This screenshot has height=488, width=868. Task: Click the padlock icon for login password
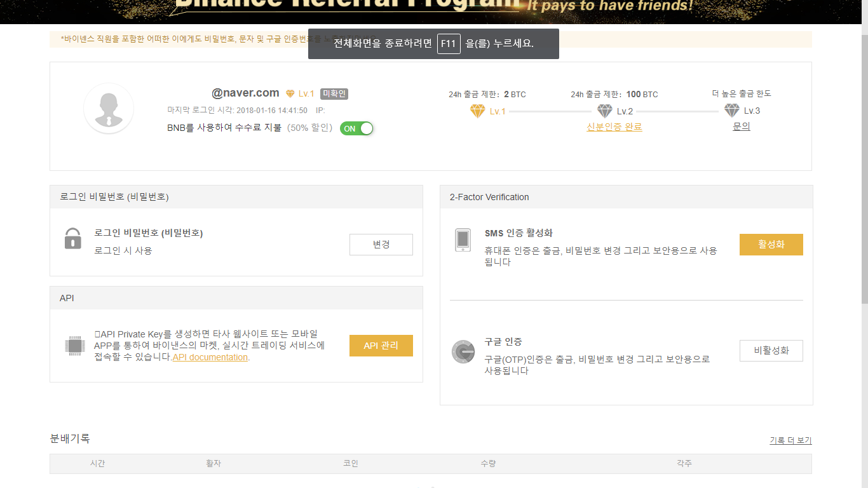click(x=73, y=239)
